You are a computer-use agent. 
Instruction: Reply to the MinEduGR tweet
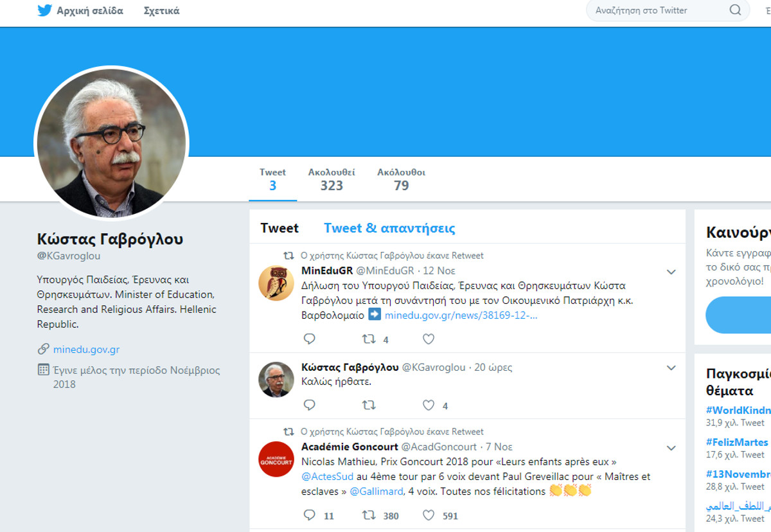click(309, 339)
